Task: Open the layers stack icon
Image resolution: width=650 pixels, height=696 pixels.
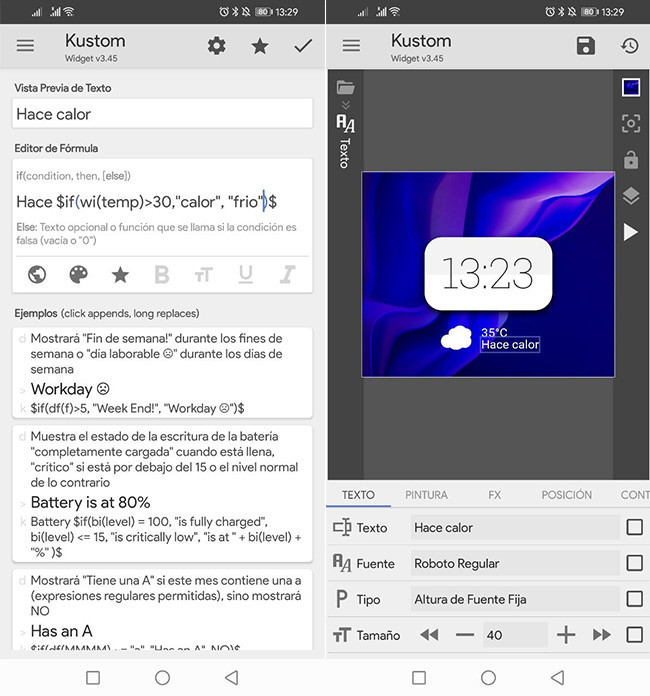Action: click(630, 196)
